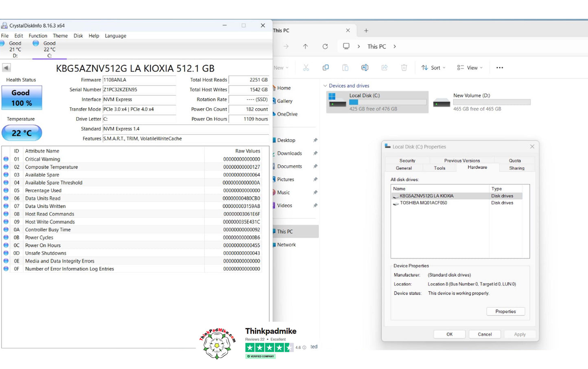Viewport: 588px width, 369px height.
Task: Click the 22 °C temperature button
Action: [22, 133]
